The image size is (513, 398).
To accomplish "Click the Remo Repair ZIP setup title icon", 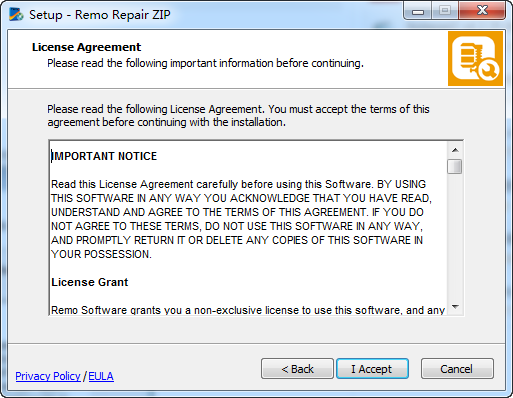I will click(16, 14).
